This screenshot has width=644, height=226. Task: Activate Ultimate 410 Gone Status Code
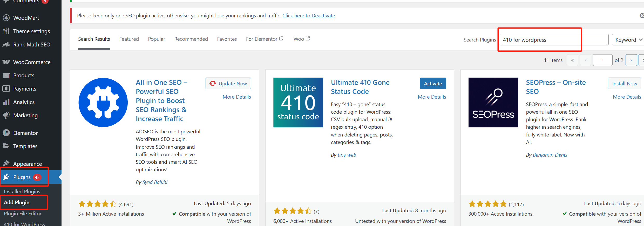[433, 84]
